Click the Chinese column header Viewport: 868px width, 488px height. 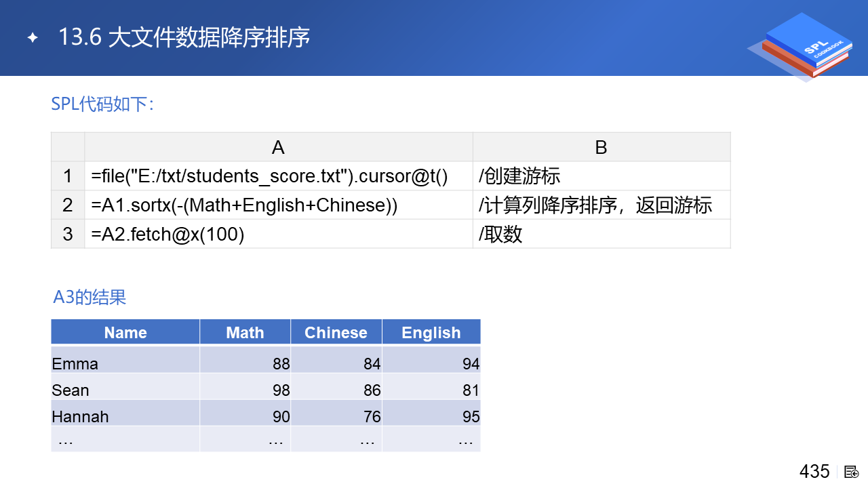336,332
